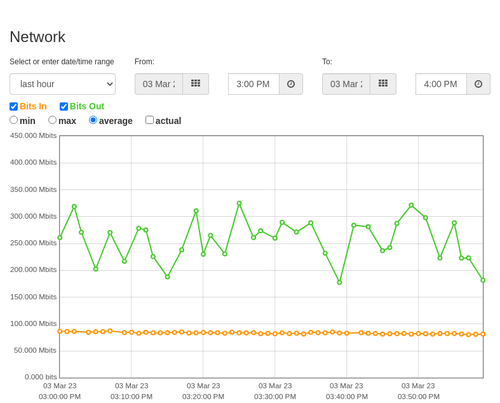
Task: Click the last green data point at chart edge
Action: (483, 280)
